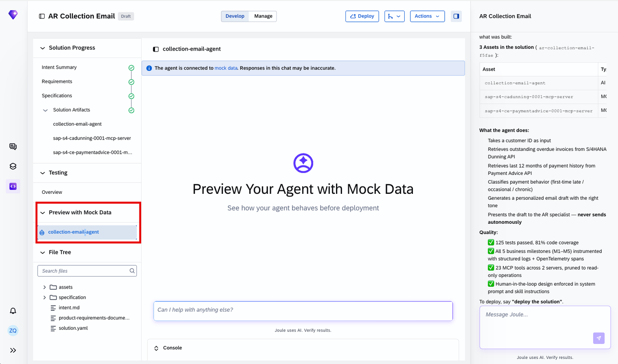Expand the assets folder
This screenshot has width=618, height=364.
45,287
